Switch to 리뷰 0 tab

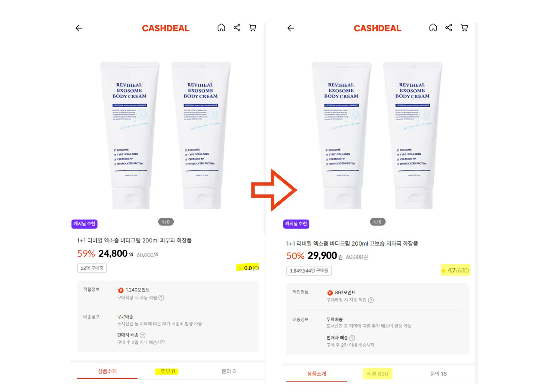point(168,371)
